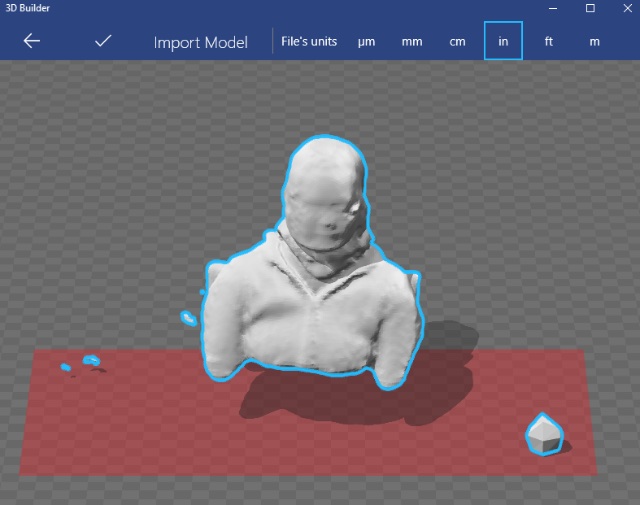Maximize the 3D Builder window

590,8
